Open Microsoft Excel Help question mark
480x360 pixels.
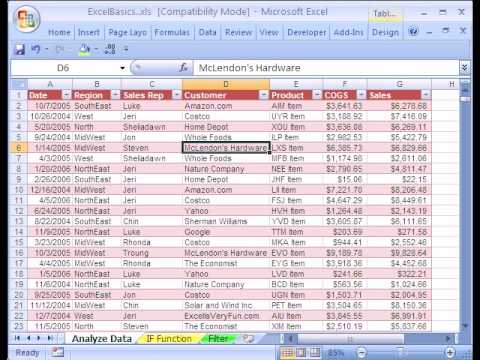[x=413, y=32]
